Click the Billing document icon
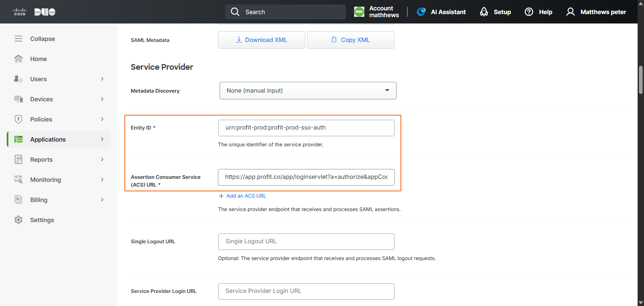 coord(18,200)
